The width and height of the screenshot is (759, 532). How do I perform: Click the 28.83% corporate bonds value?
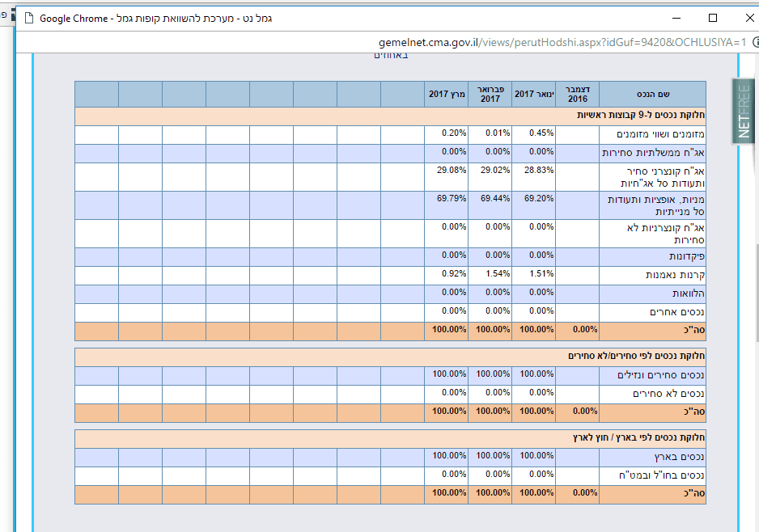coord(539,171)
